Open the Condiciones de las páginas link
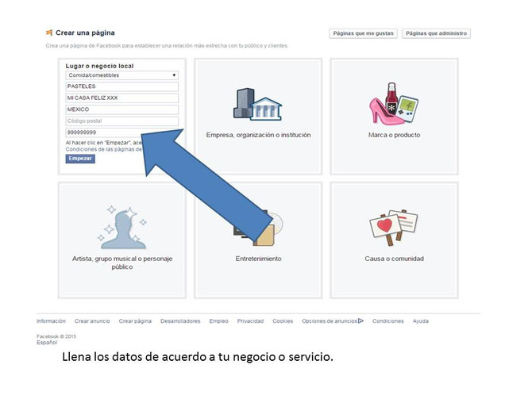This screenshot has height=399, width=532. tap(104, 149)
